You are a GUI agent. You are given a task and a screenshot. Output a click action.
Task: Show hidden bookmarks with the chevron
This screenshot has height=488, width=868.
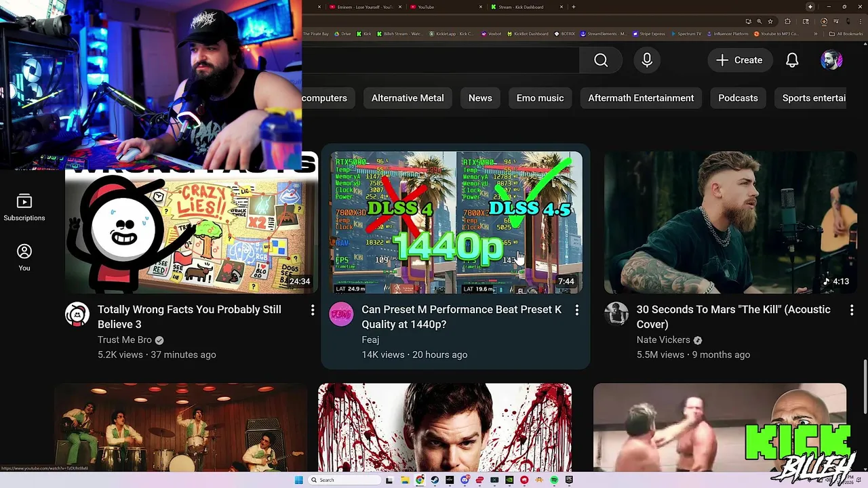point(816,33)
